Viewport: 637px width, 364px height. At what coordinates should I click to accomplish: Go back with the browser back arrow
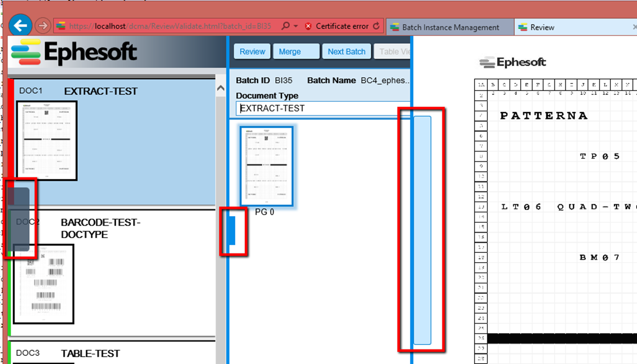pos(20,25)
